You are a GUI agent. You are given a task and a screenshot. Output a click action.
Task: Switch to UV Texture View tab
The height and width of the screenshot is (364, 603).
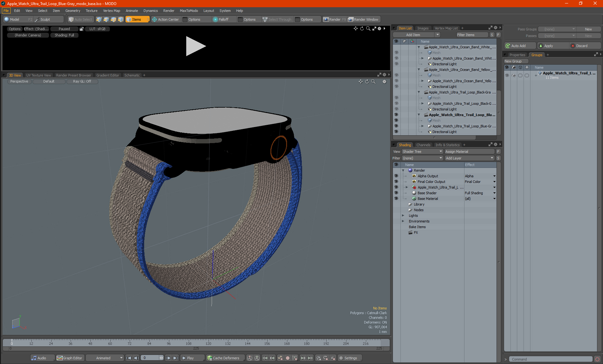(38, 75)
